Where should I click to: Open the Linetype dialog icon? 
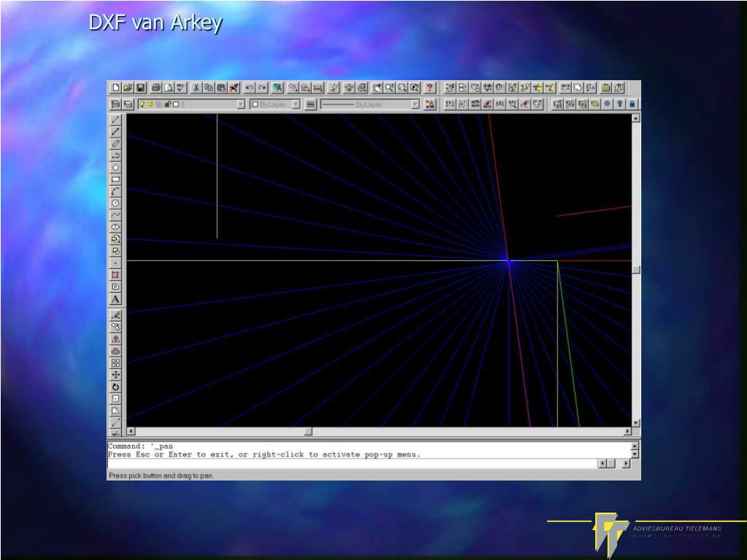tap(310, 104)
